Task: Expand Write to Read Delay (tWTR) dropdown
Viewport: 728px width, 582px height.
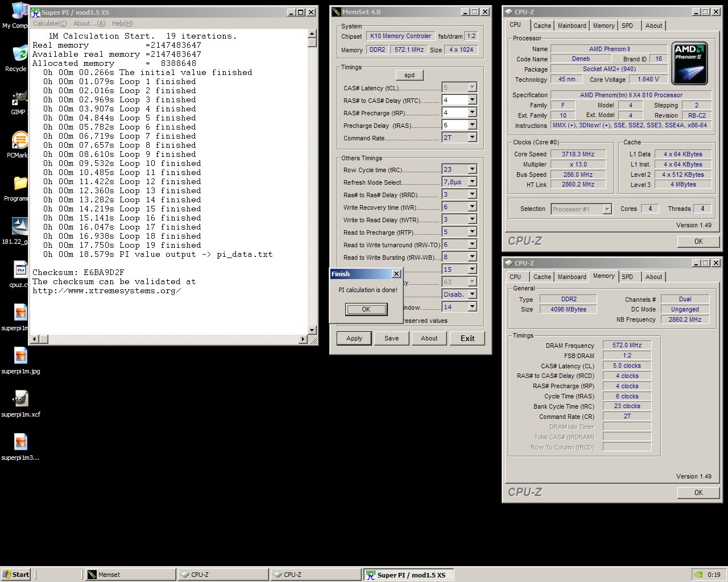Action: pyautogui.click(x=472, y=219)
